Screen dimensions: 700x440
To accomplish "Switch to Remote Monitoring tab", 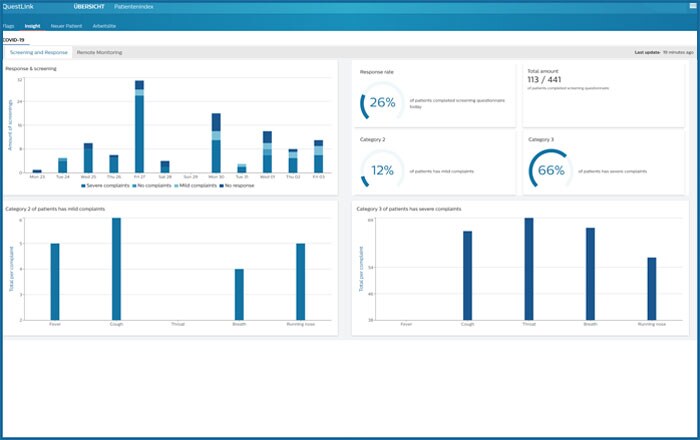I will click(99, 53).
